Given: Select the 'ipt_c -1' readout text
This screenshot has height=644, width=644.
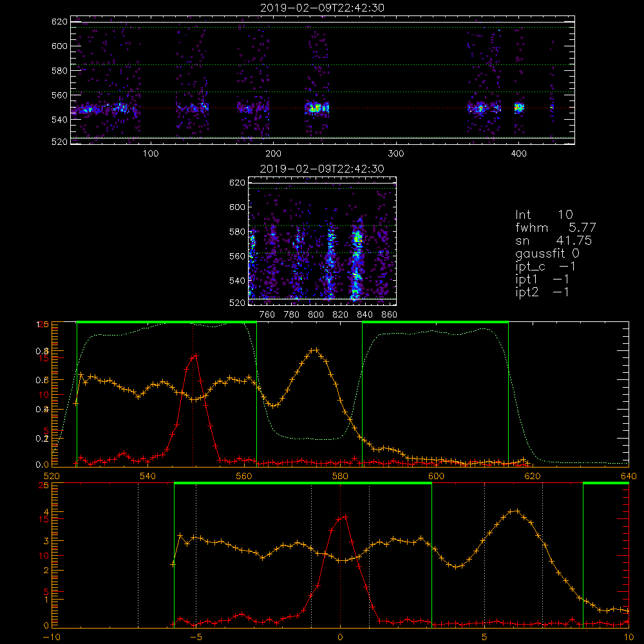Looking at the screenshot, I should [546, 266].
